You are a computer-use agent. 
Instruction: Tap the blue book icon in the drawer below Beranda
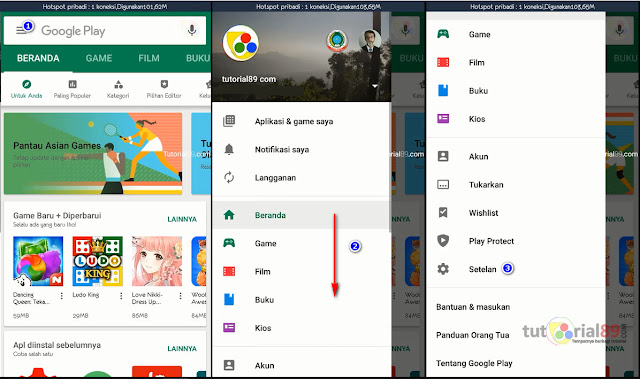coord(229,299)
